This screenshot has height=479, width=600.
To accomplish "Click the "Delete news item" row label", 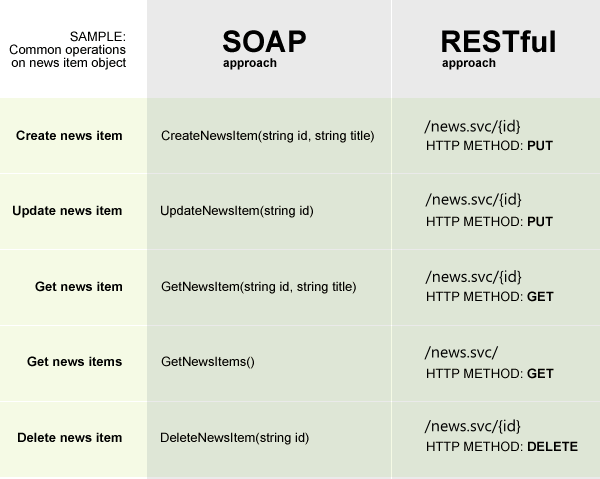I will click(x=69, y=438).
